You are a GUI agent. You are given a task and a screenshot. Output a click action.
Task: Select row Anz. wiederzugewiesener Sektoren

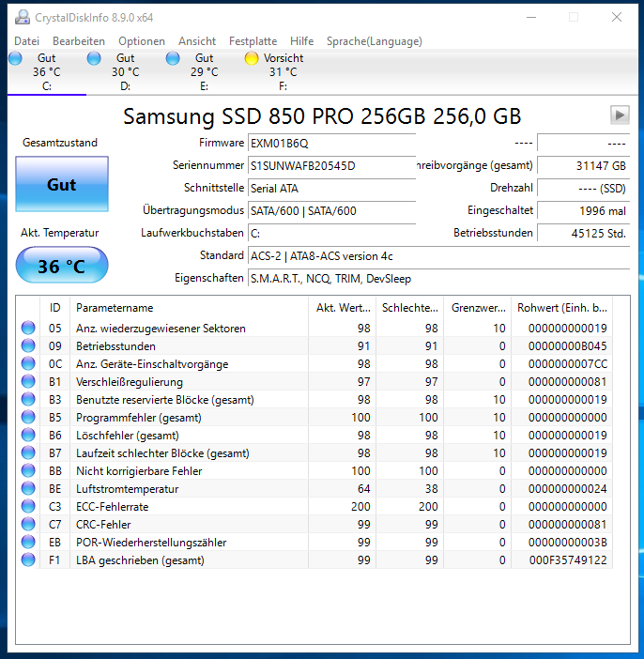click(314, 328)
